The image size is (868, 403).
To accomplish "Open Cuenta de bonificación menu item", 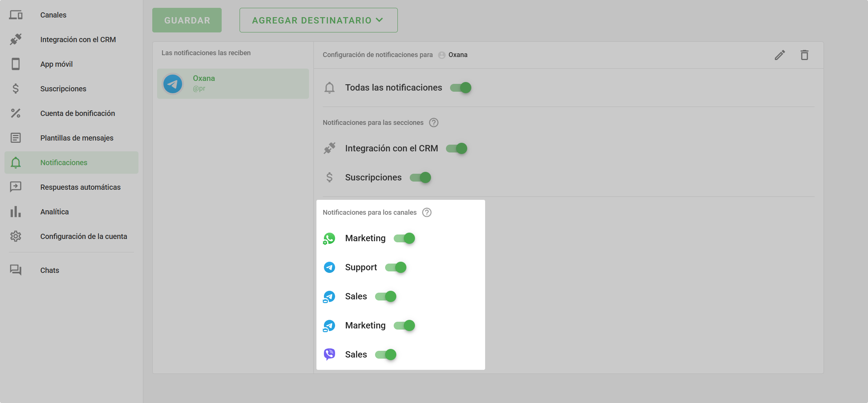I will click(x=71, y=113).
